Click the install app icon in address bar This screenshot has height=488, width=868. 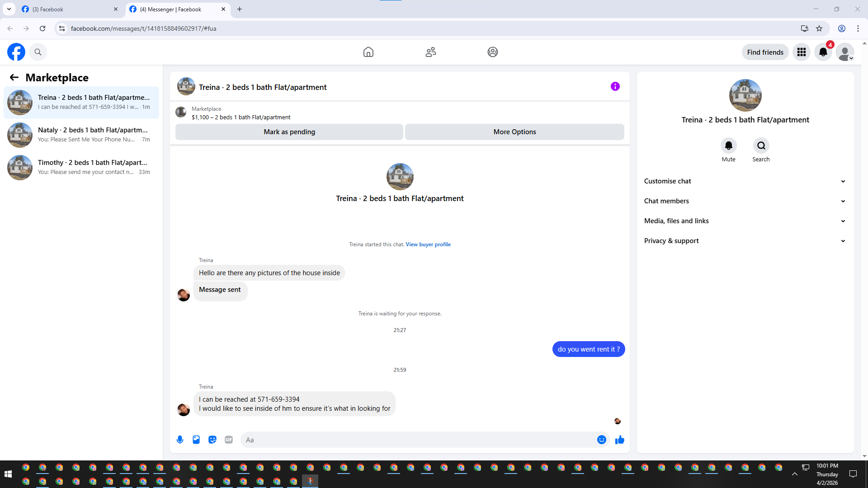coord(805,28)
